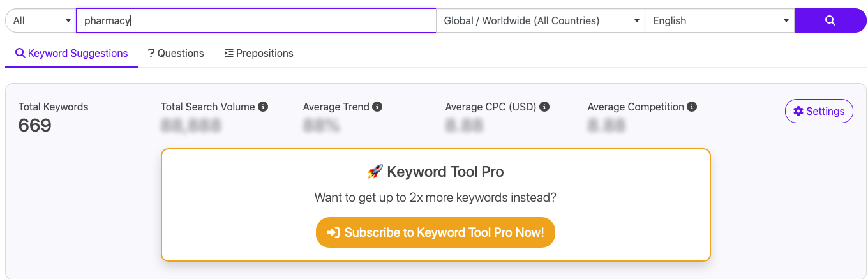Click the blurred Average Competition value
The image size is (868, 279).
[605, 126]
